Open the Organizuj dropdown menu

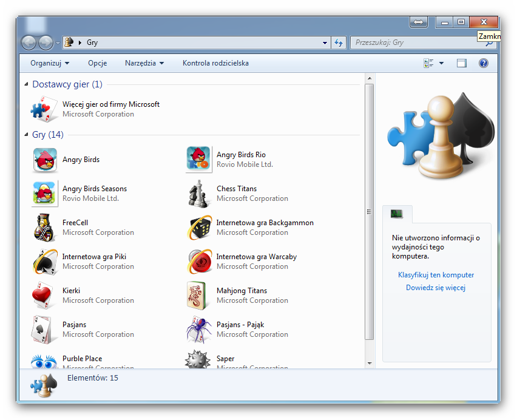50,63
